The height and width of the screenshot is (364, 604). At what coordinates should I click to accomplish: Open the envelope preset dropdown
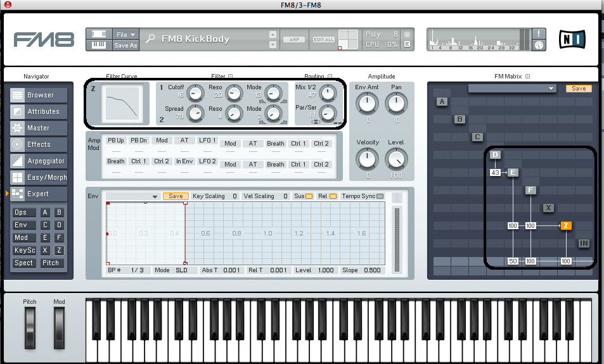click(x=133, y=196)
